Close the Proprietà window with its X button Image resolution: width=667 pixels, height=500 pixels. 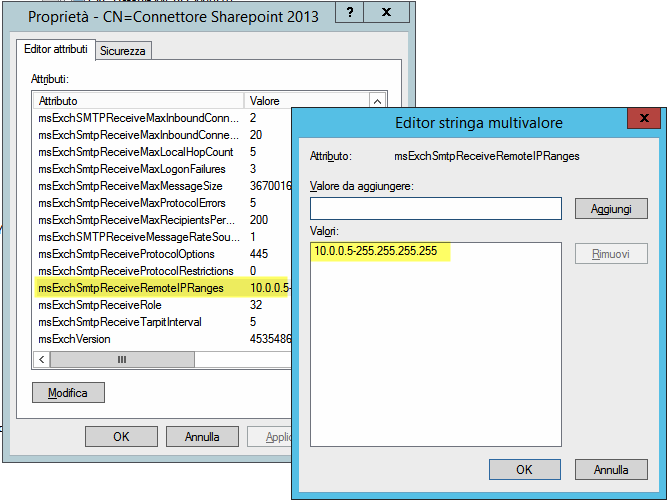386,12
